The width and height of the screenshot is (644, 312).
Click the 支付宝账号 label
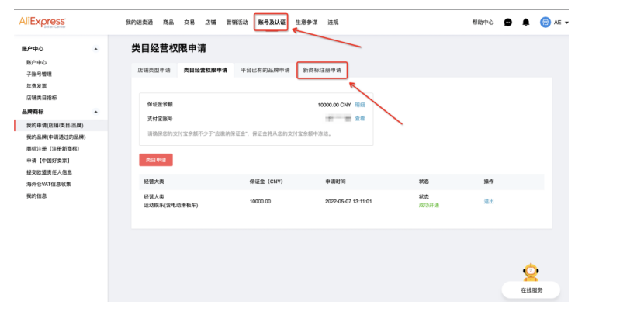[x=160, y=119]
